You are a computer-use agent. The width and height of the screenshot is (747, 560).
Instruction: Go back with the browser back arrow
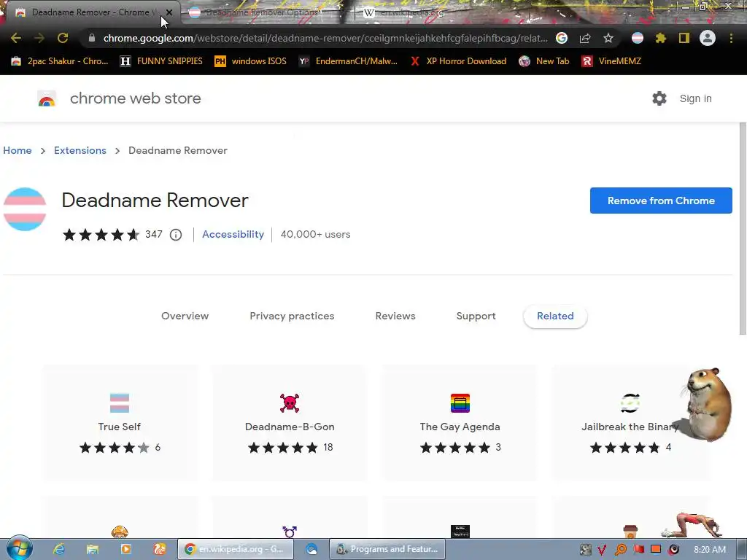click(16, 38)
